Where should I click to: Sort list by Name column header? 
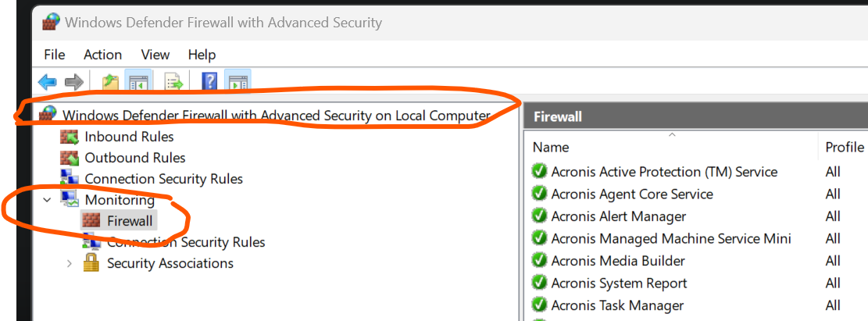click(551, 147)
